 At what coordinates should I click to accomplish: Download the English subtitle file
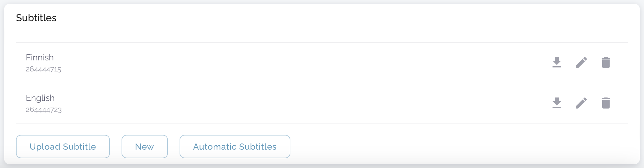click(557, 103)
